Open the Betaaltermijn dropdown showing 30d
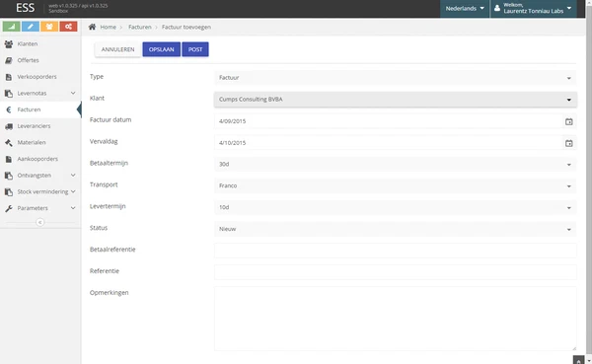The image size is (592, 364). click(395, 165)
